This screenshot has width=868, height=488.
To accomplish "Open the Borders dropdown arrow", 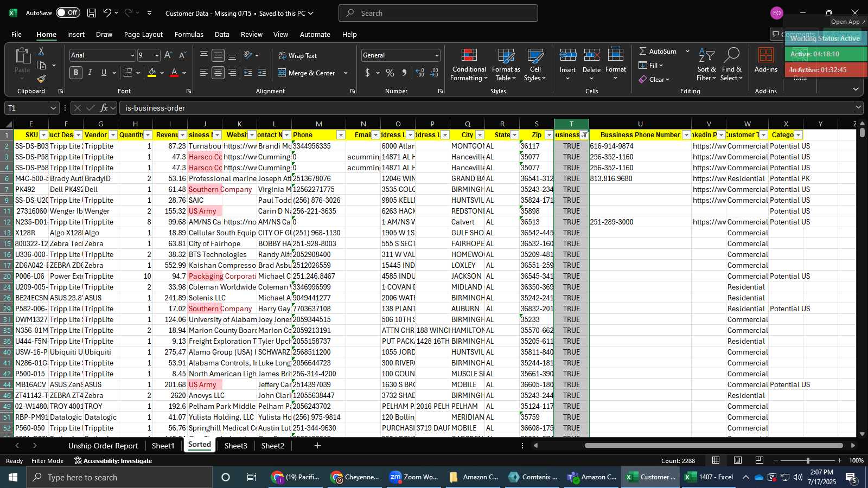I will click(138, 73).
